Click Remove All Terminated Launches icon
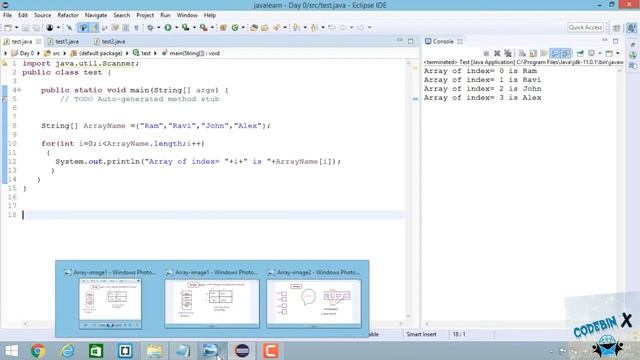Viewport: 640px width, 360px height. click(x=508, y=53)
